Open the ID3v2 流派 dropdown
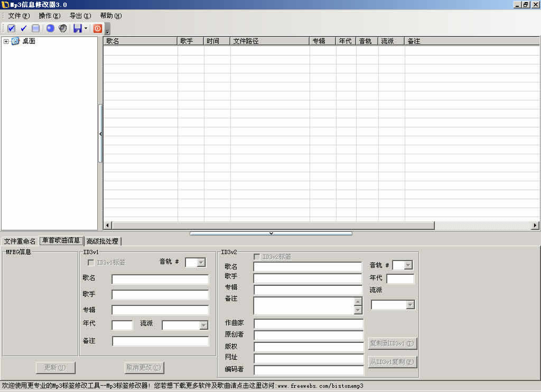 point(410,305)
